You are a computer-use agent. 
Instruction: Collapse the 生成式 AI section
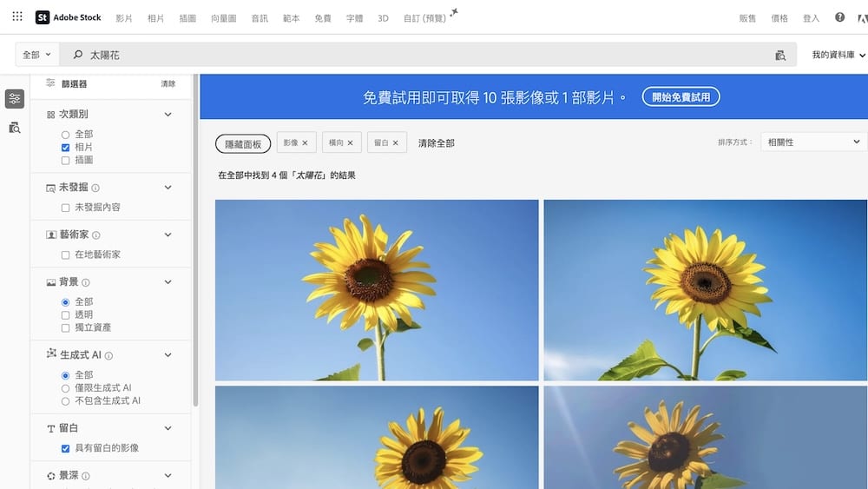point(168,355)
